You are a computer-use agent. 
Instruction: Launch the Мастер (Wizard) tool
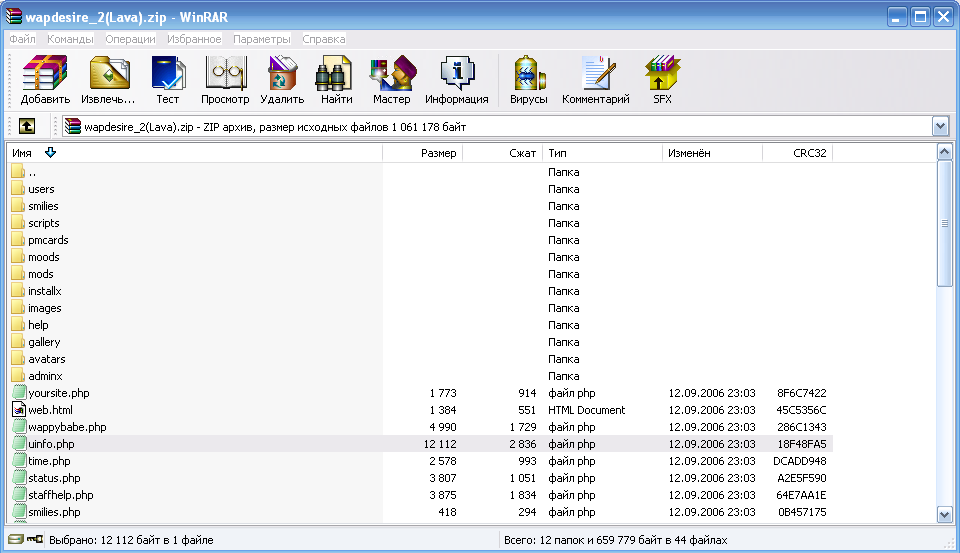[391, 80]
